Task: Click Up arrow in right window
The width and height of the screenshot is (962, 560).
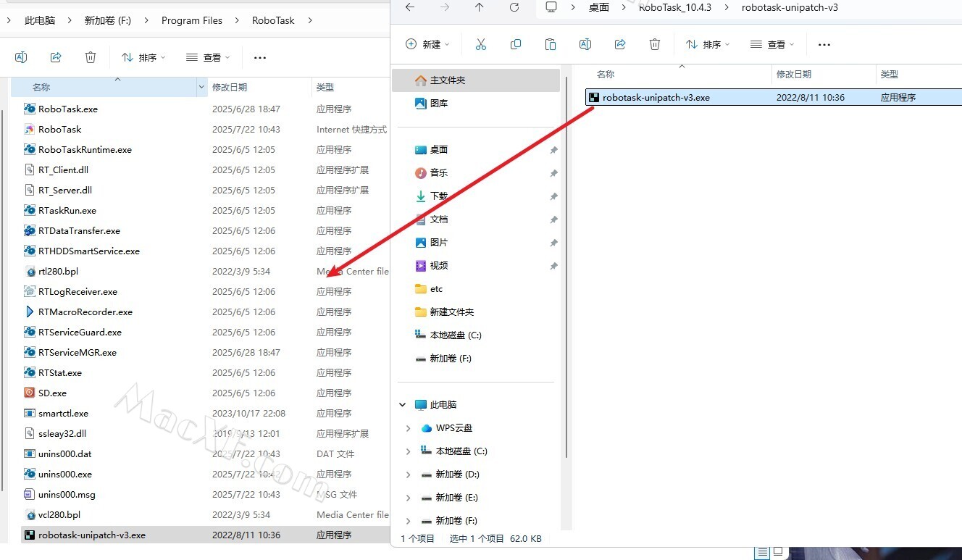Action: click(480, 7)
